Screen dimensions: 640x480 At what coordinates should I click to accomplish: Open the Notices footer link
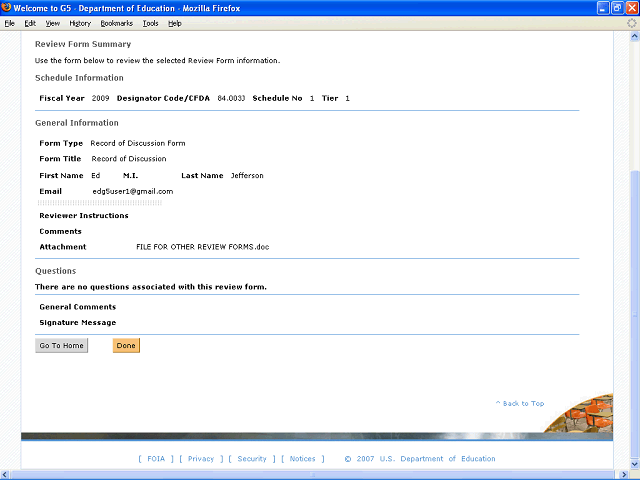pyautogui.click(x=302, y=459)
